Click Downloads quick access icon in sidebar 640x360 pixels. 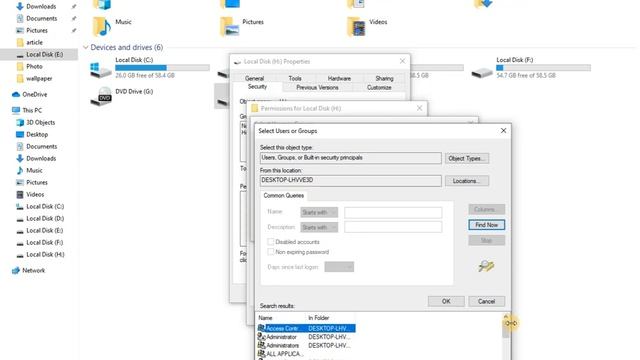click(20, 6)
